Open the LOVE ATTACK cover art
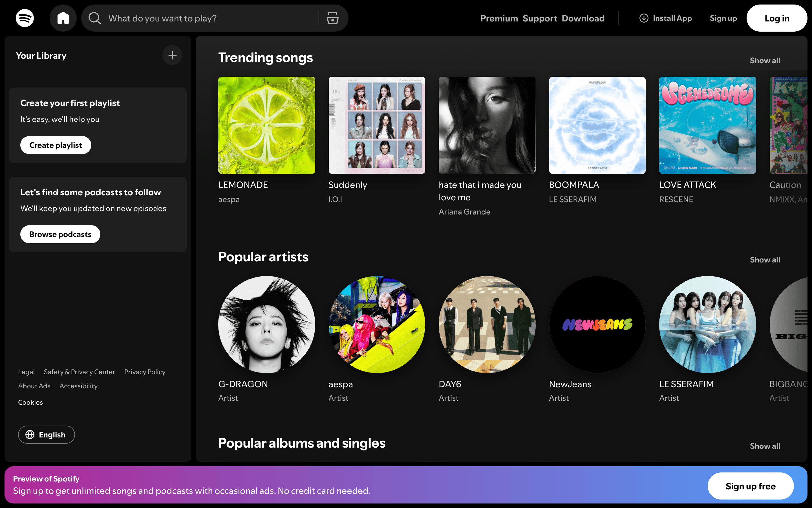Screen dimensions: 812x508 pos(707,125)
